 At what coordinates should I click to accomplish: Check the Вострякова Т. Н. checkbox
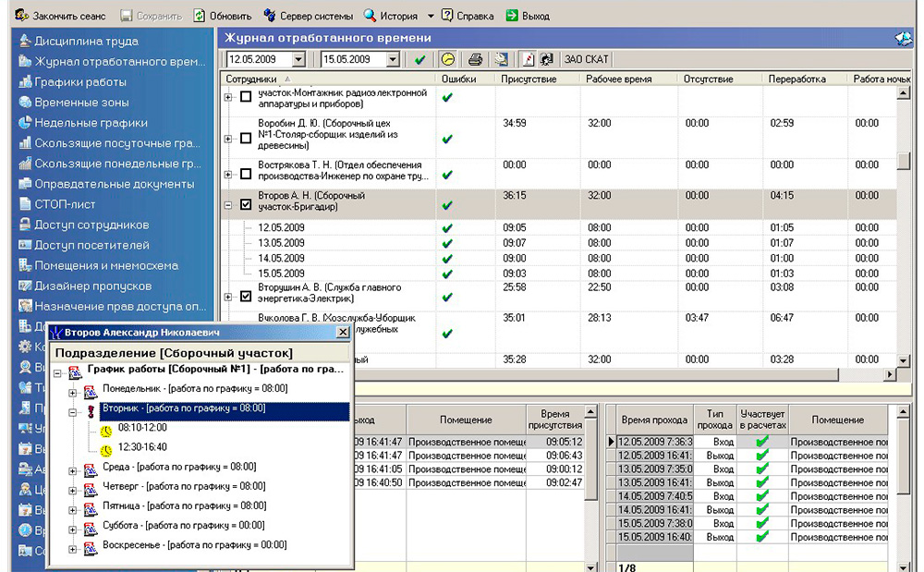[x=247, y=175]
